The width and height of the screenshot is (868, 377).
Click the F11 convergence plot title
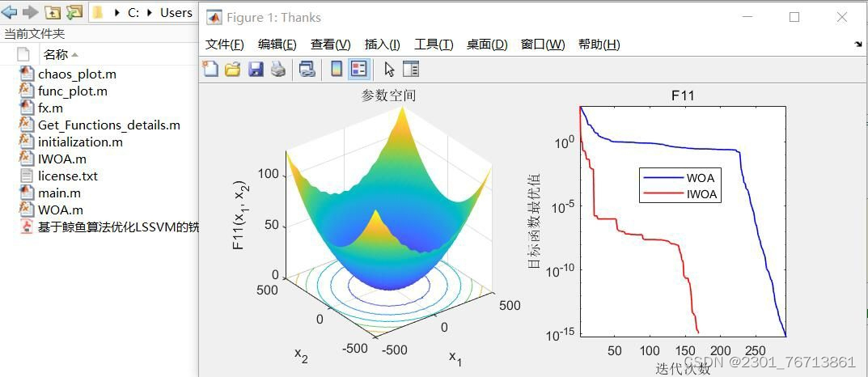click(x=683, y=95)
